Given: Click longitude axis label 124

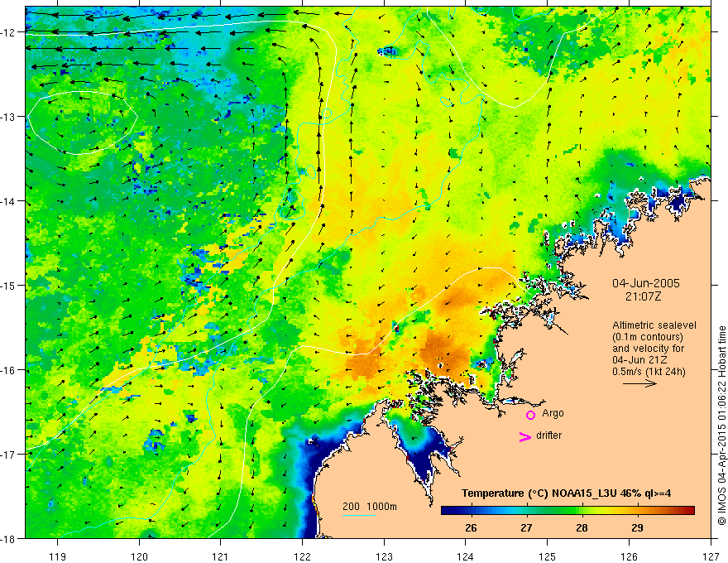Looking at the screenshot, I should (x=465, y=556).
